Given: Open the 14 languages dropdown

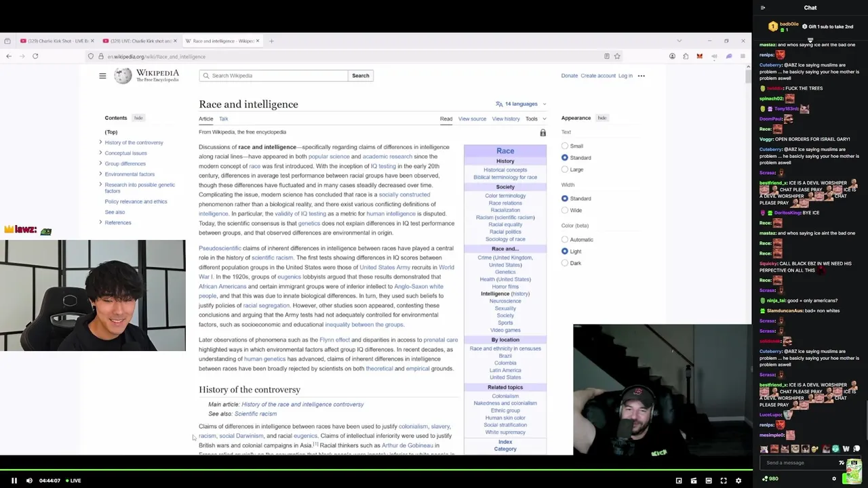Looking at the screenshot, I should coord(521,104).
